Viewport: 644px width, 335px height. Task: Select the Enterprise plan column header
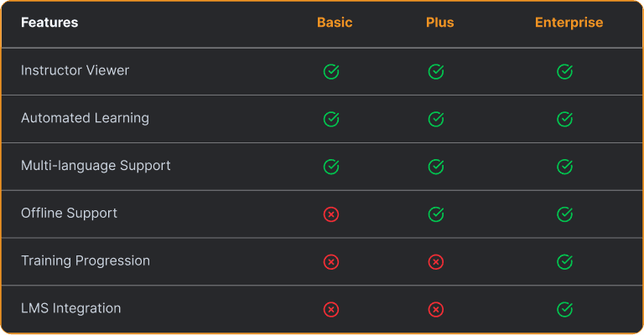coord(569,23)
